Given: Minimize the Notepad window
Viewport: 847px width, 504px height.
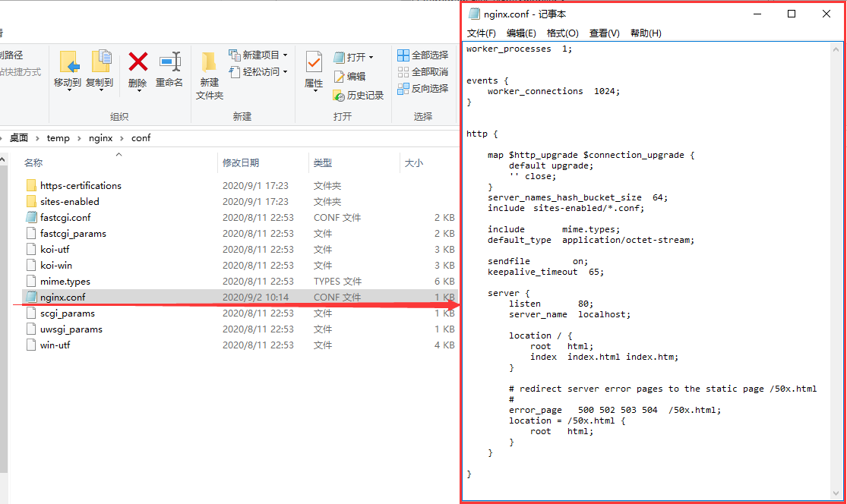Looking at the screenshot, I should tap(757, 14).
